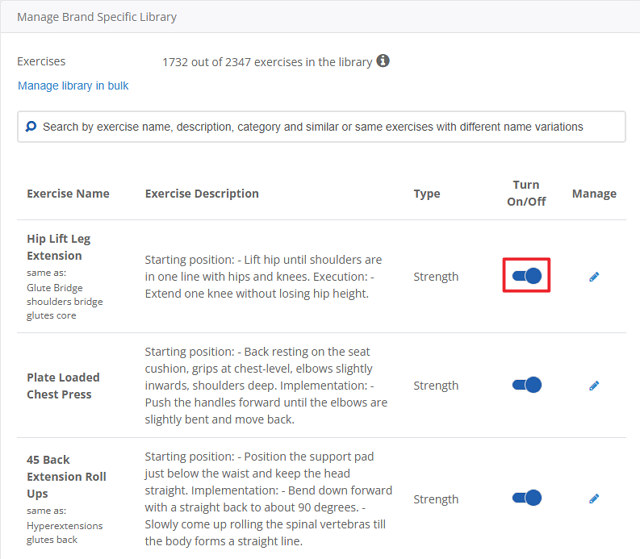Click the Exercise Description column header
The image size is (640, 559).
pyautogui.click(x=202, y=194)
